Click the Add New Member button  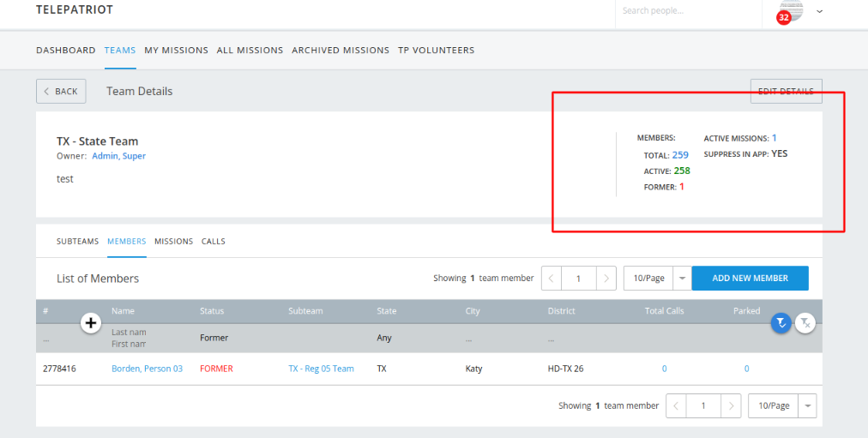(x=750, y=279)
